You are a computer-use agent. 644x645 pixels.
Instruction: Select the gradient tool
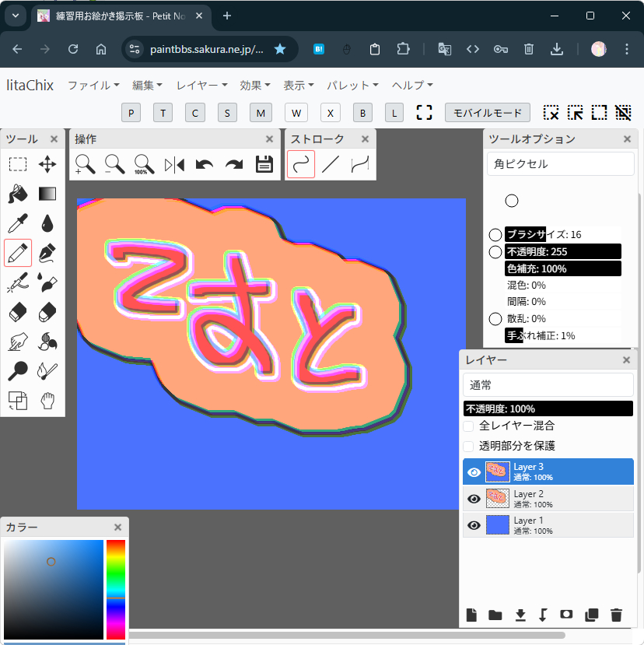click(x=47, y=194)
